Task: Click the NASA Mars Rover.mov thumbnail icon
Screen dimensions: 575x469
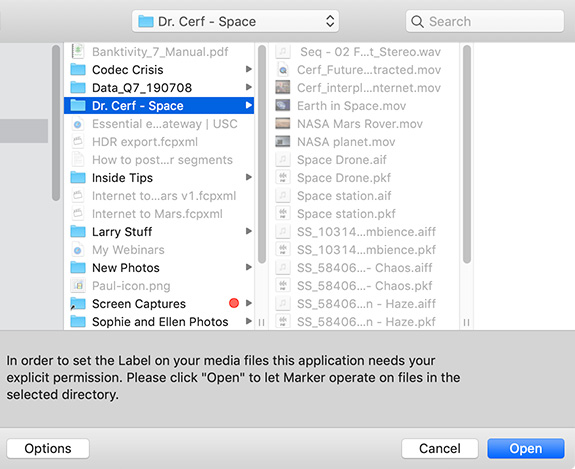Action: click(x=283, y=123)
